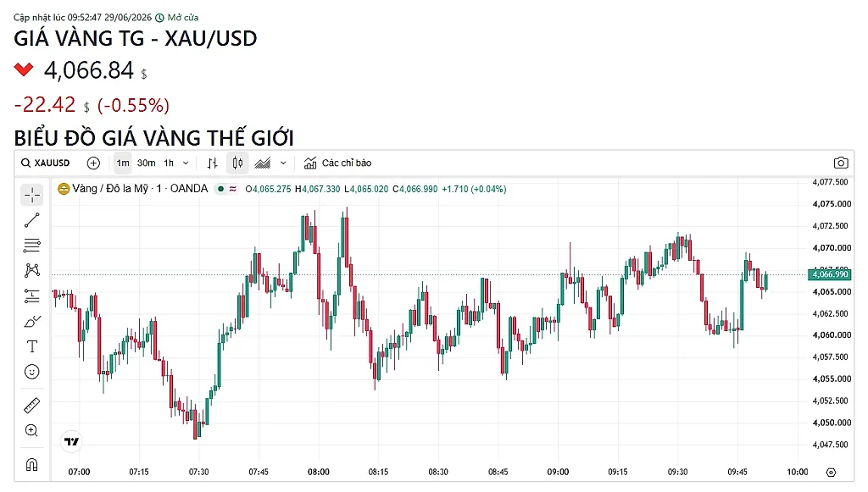The image size is (868, 492).
Task: Toggle the magnet snap mode
Action: [x=32, y=464]
